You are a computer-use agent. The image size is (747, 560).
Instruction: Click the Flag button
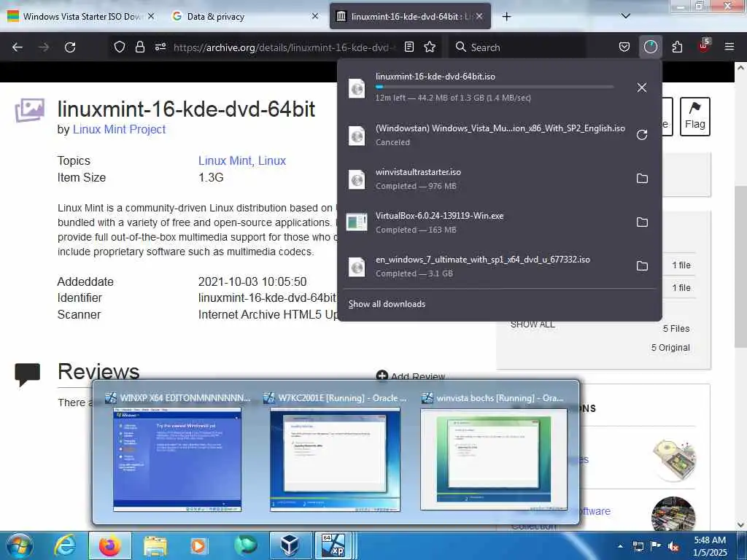tap(694, 117)
